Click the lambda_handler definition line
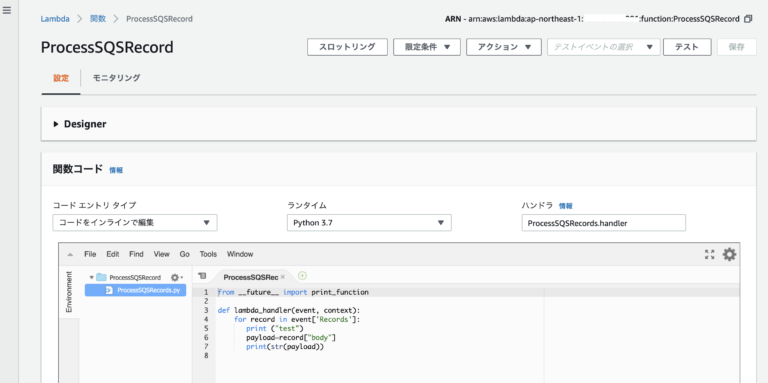The image size is (768, 383). point(289,311)
